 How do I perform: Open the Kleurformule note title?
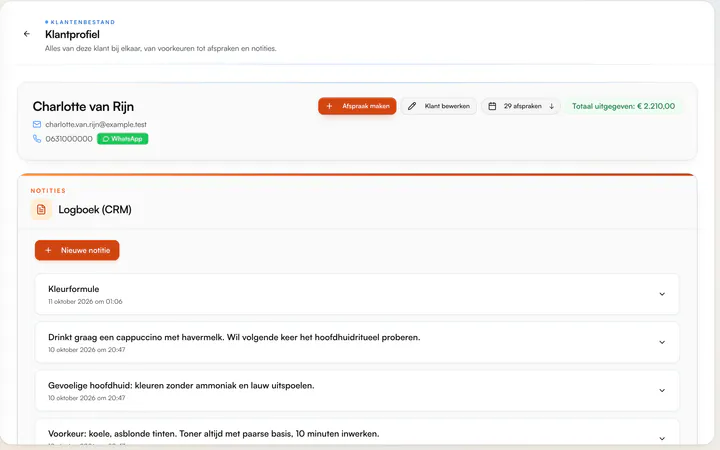[x=73, y=289]
